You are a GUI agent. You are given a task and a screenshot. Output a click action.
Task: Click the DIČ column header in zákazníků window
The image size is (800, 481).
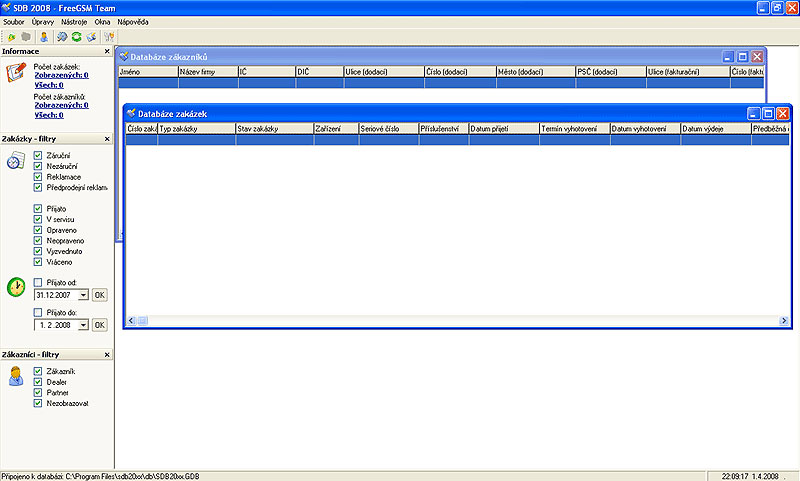click(320, 72)
